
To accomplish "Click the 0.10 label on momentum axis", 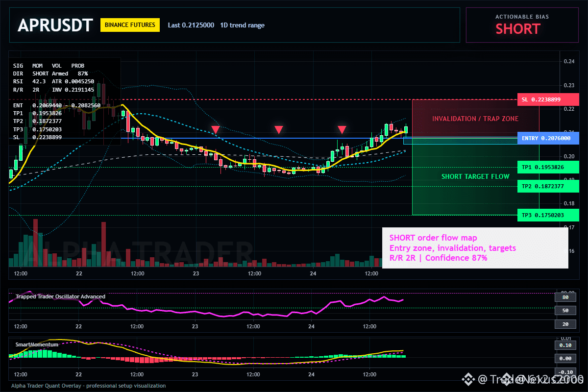I will [x=565, y=345].
